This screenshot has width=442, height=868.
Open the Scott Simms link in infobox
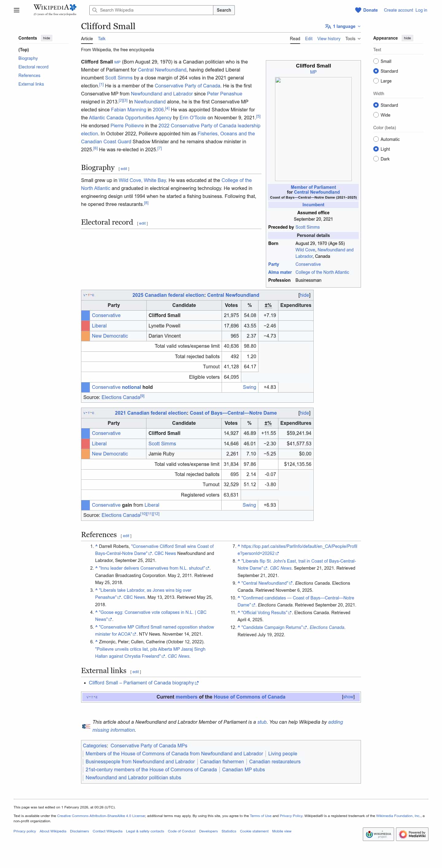(307, 227)
